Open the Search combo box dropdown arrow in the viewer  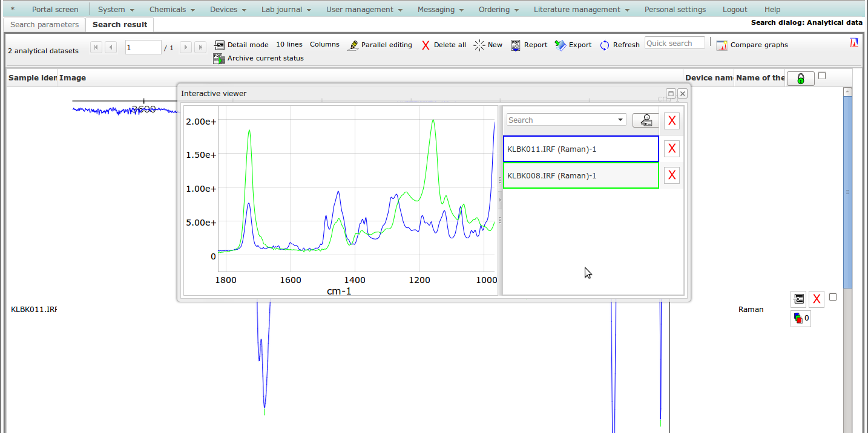pyautogui.click(x=620, y=120)
